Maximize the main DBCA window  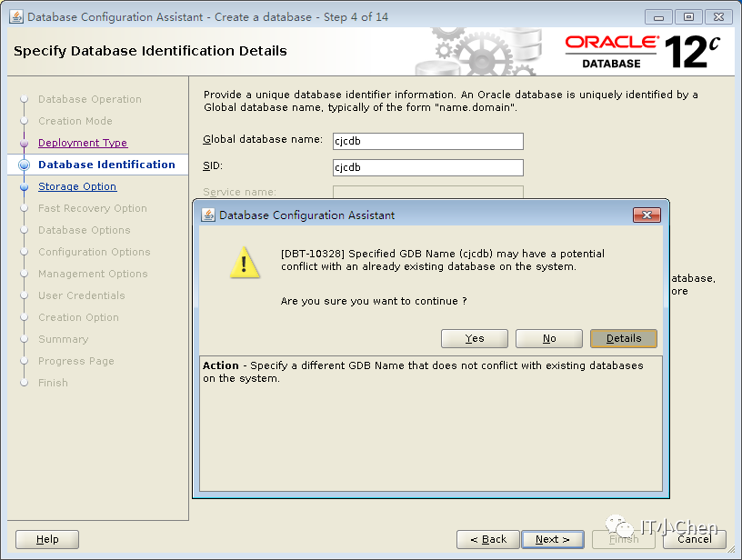688,17
